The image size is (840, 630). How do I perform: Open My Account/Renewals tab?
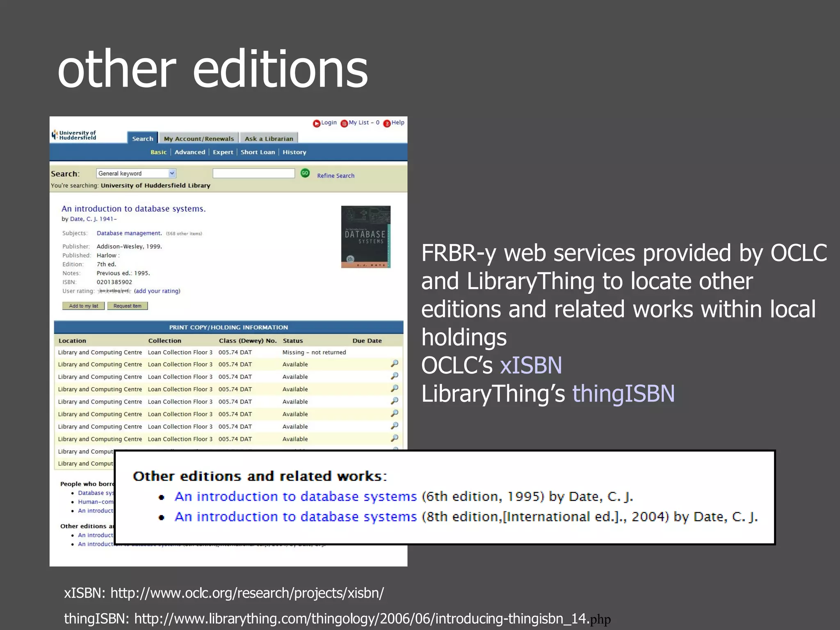point(199,139)
